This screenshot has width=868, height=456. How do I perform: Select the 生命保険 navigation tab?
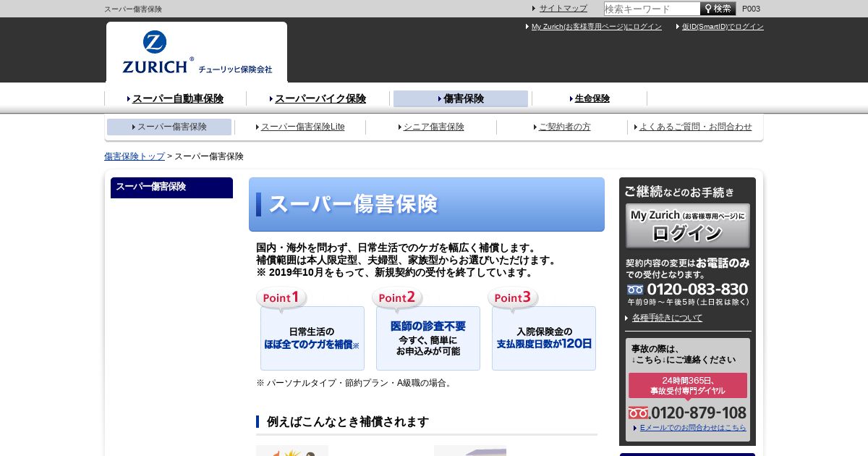[592, 98]
